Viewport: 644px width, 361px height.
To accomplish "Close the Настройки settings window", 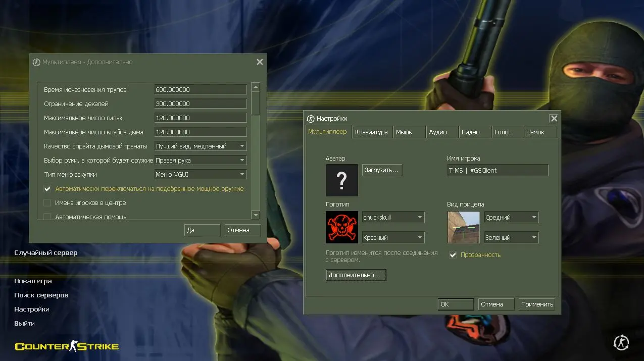I will pyautogui.click(x=554, y=119).
